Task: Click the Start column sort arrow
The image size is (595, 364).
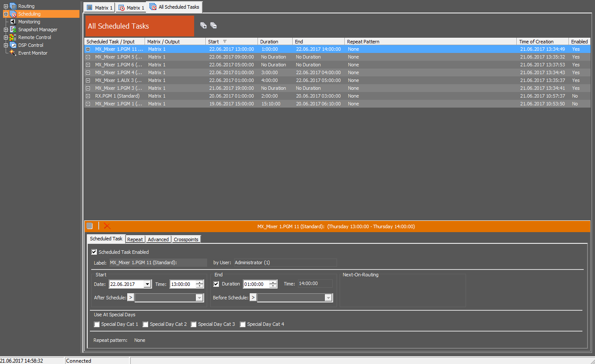Action: (x=225, y=42)
